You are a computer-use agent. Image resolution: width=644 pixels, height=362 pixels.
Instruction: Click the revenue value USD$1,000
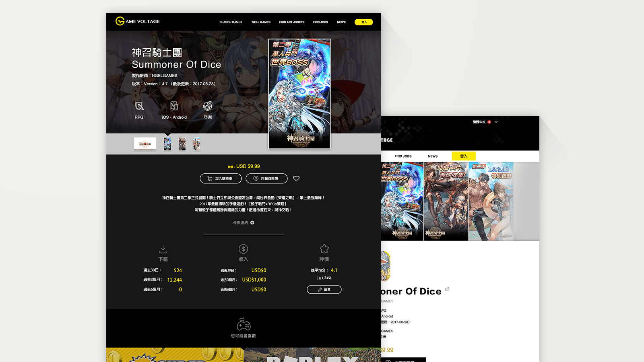(x=254, y=280)
